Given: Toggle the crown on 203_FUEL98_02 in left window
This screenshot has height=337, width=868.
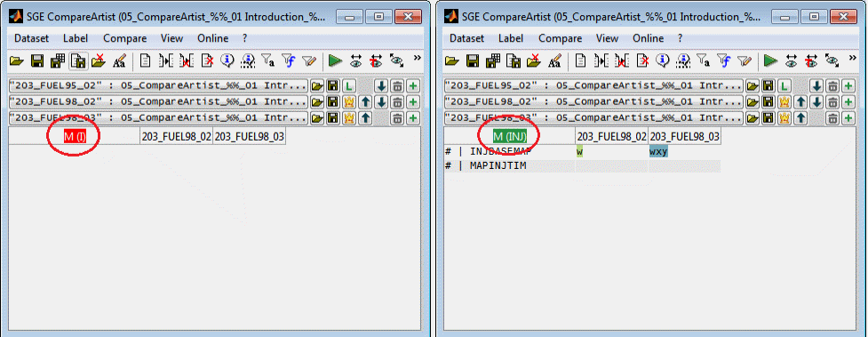Looking at the screenshot, I should (x=349, y=102).
